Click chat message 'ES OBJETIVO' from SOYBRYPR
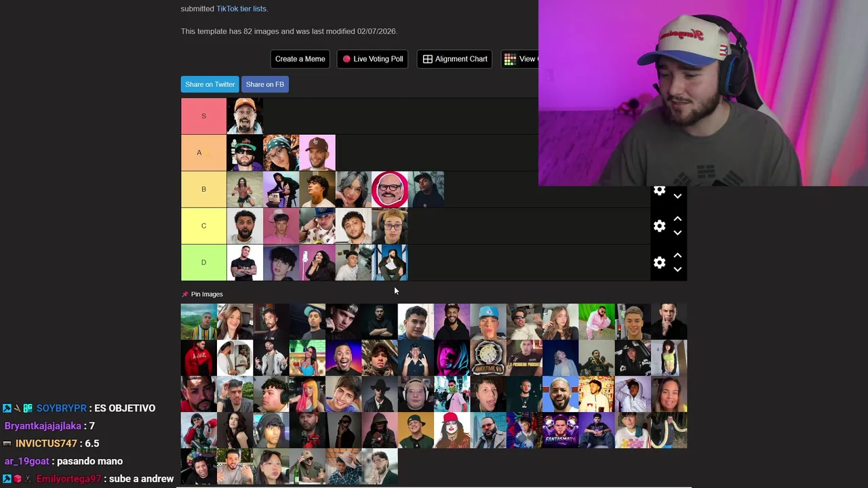The height and width of the screenshot is (488, 868). click(125, 408)
